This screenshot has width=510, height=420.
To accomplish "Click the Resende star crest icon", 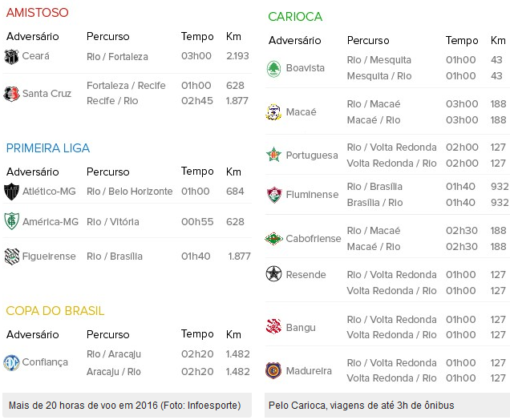I will pyautogui.click(x=273, y=273).
